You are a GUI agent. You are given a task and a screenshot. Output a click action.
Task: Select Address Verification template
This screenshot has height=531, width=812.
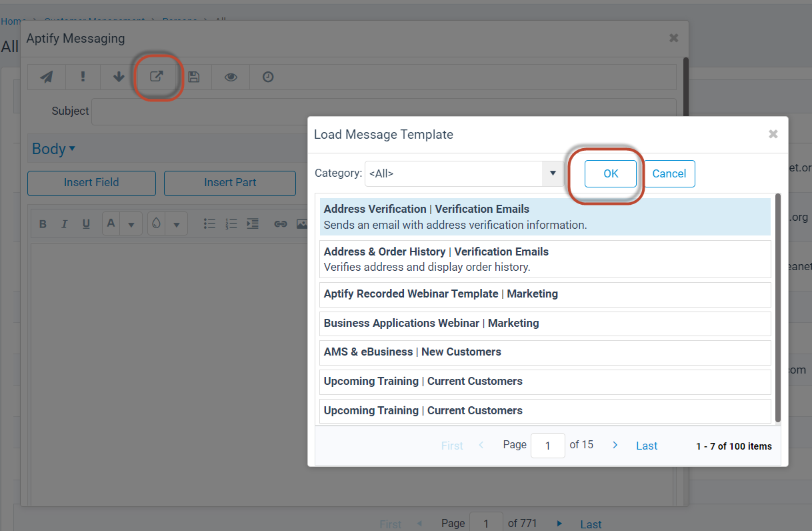(x=545, y=217)
